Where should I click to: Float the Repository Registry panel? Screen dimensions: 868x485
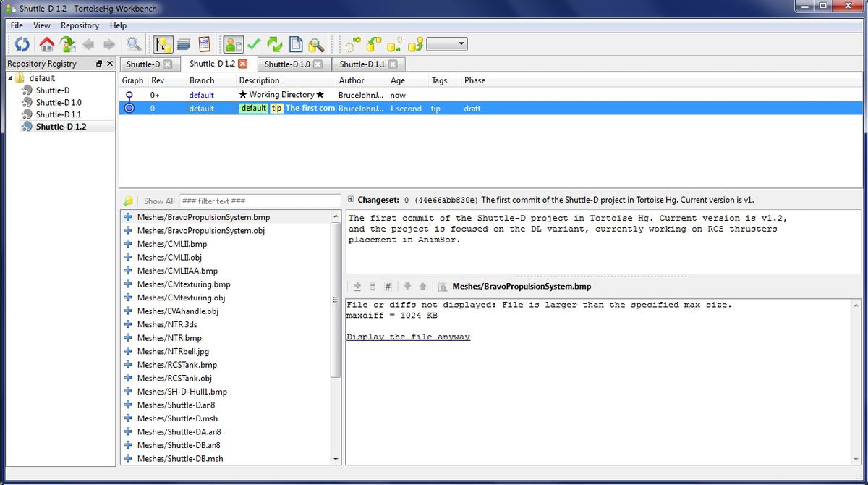pos(99,64)
